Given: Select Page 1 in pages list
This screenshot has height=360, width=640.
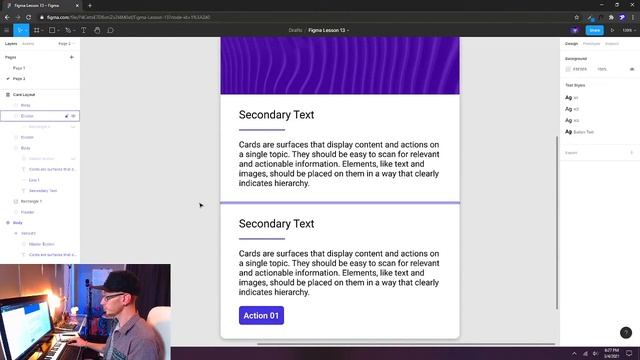Looking at the screenshot, I should (x=19, y=68).
